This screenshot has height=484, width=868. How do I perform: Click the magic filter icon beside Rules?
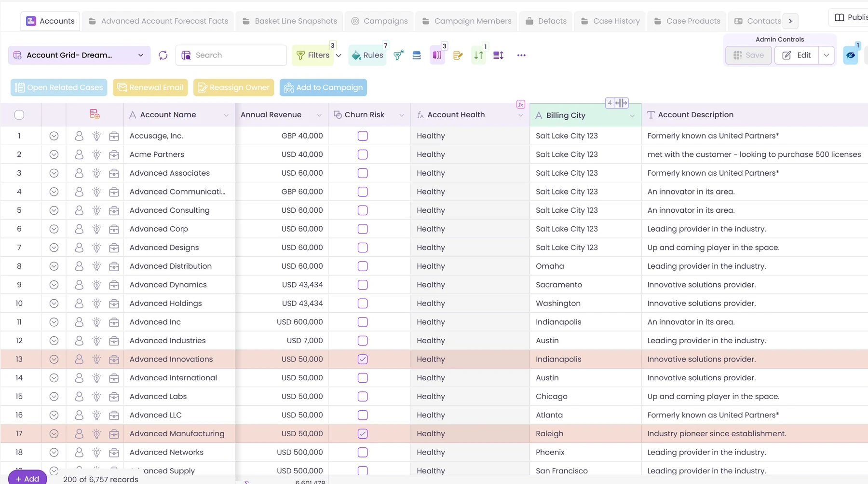pyautogui.click(x=398, y=55)
